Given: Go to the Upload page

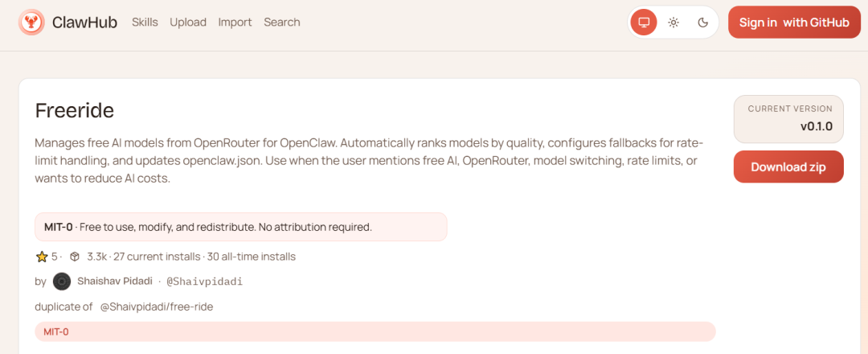Looking at the screenshot, I should (x=188, y=23).
